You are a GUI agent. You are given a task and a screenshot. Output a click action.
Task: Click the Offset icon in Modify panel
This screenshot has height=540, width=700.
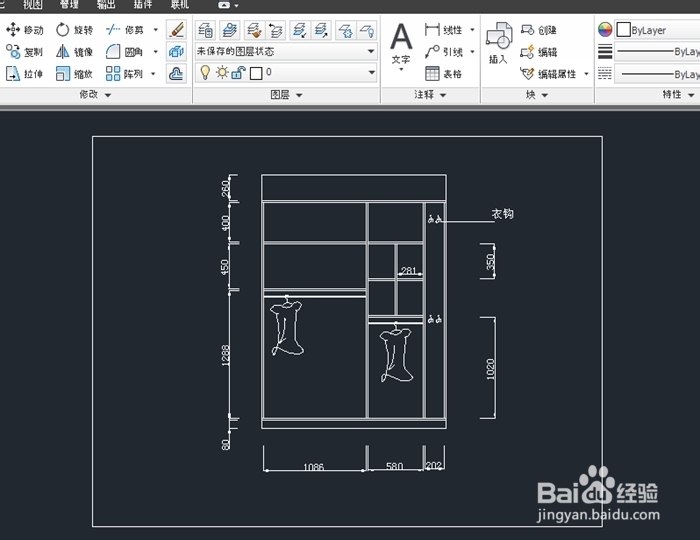pyautogui.click(x=176, y=74)
